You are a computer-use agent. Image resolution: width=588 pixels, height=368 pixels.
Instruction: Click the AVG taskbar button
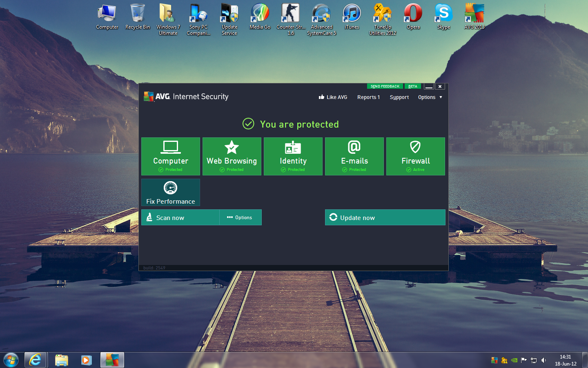pos(112,360)
